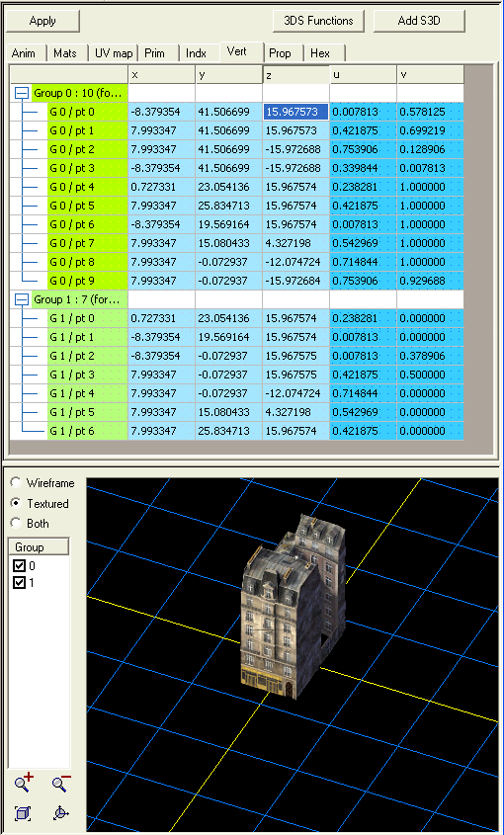This screenshot has width=504, height=835.
Task: Fit model to view with cube icon
Action: (23, 813)
